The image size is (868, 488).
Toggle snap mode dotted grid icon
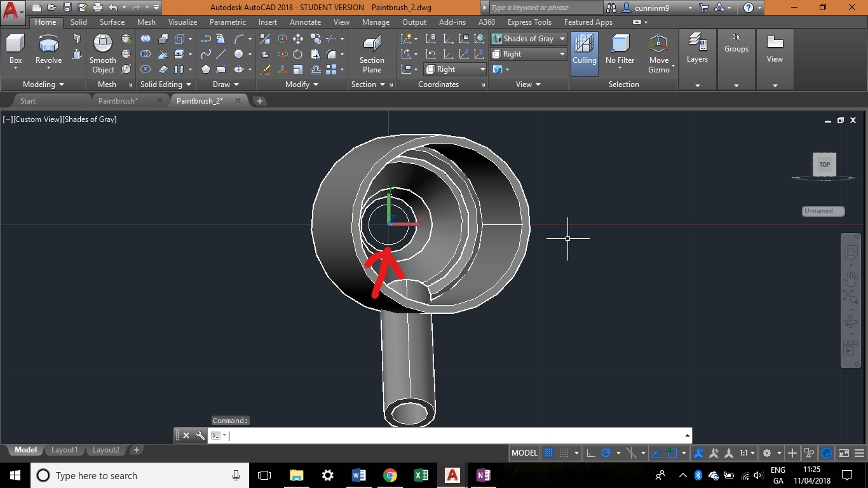564,453
